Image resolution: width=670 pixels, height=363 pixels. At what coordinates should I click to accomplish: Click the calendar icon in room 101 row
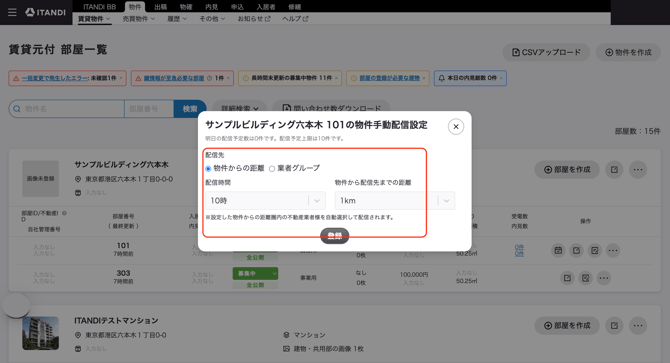558,250
